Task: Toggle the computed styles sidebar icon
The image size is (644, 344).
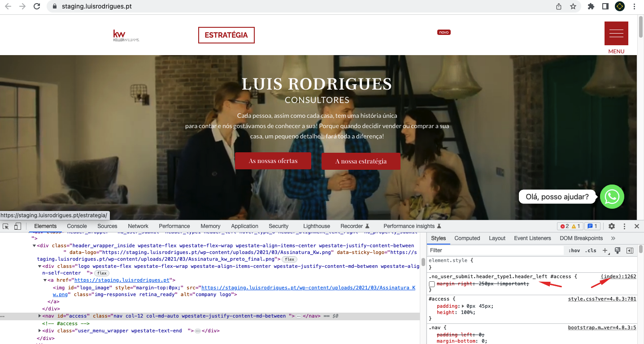Action: click(x=630, y=250)
